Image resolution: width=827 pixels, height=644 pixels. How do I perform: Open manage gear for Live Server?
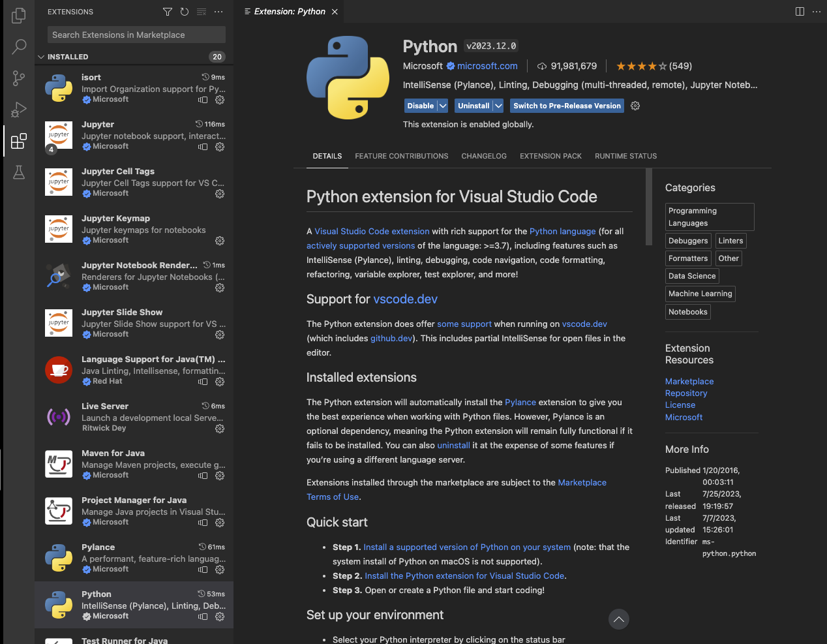point(220,429)
